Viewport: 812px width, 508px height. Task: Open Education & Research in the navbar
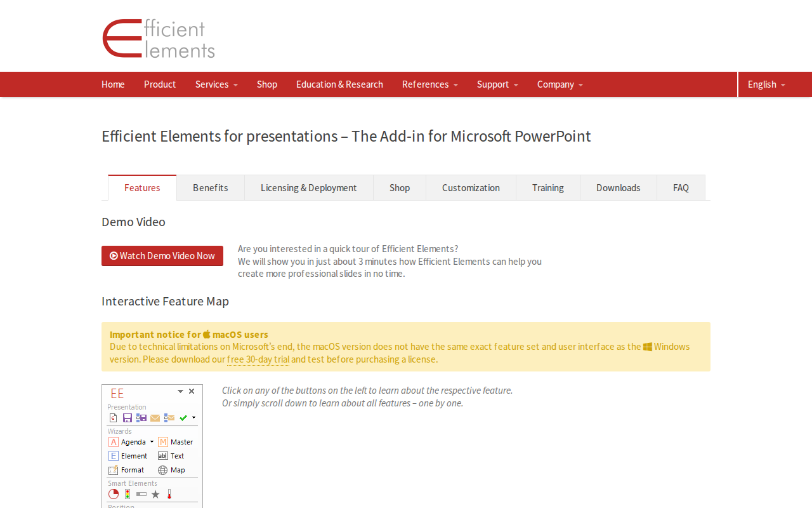[339, 84]
